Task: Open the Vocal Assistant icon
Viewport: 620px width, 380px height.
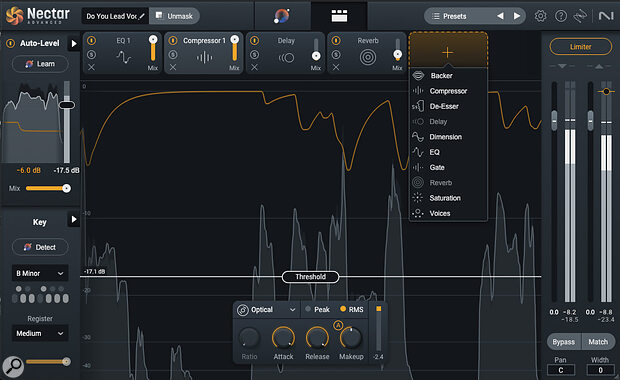Action: (282, 16)
